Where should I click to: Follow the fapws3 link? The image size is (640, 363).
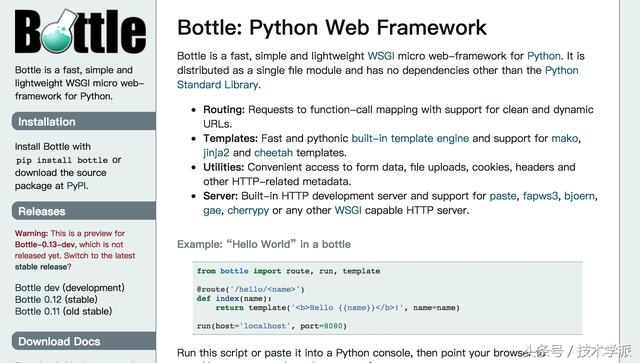tap(540, 196)
